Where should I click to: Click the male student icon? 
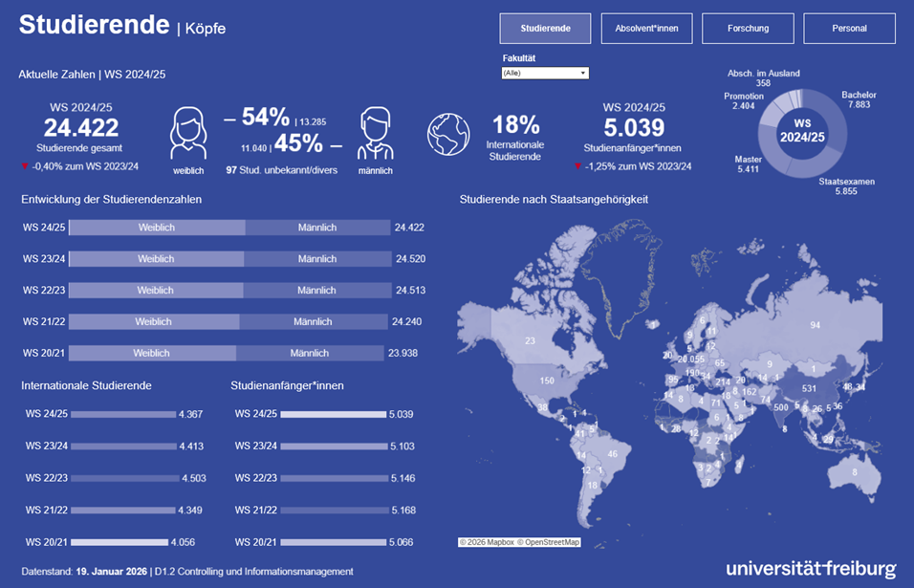[376, 133]
